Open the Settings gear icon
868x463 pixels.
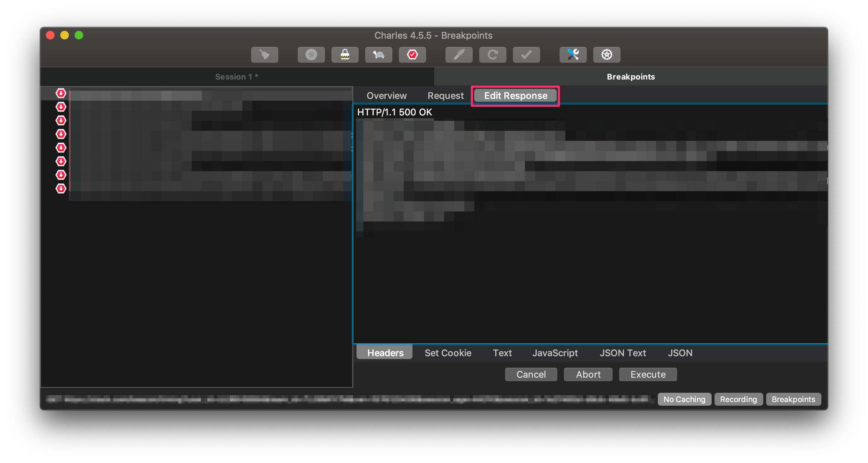pyautogui.click(x=607, y=55)
